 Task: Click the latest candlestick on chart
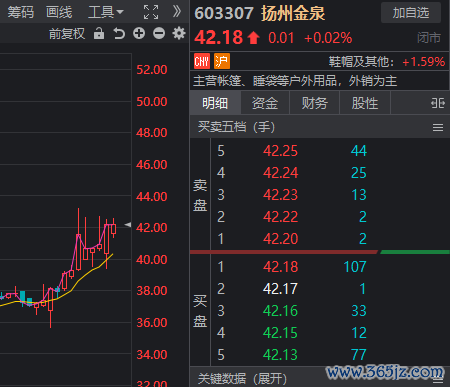(x=114, y=228)
